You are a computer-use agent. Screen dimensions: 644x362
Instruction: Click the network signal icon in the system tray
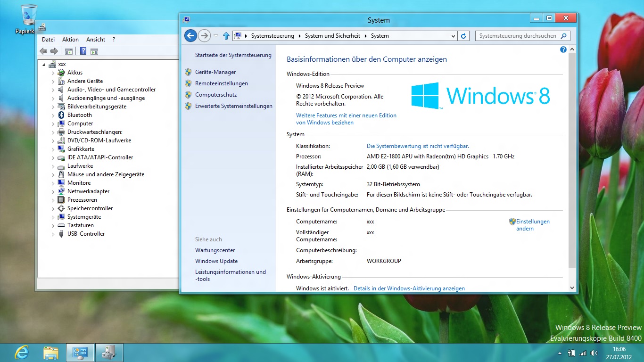click(x=583, y=353)
